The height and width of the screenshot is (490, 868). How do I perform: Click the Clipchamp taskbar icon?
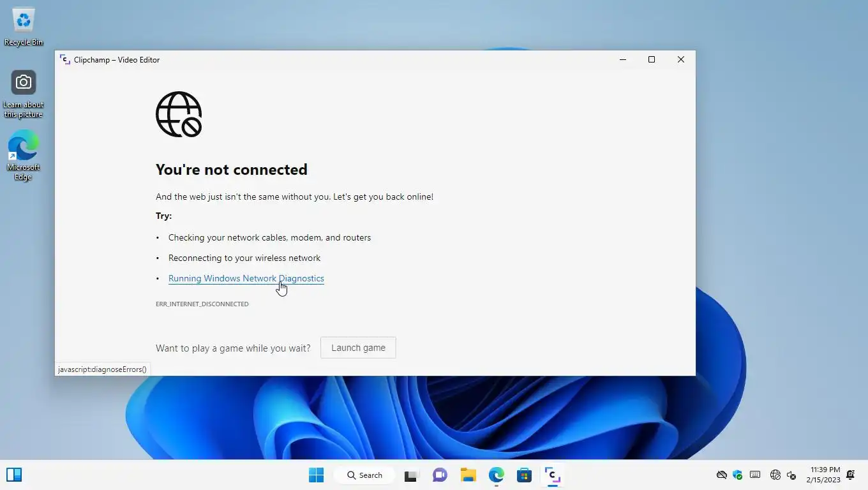pos(553,475)
